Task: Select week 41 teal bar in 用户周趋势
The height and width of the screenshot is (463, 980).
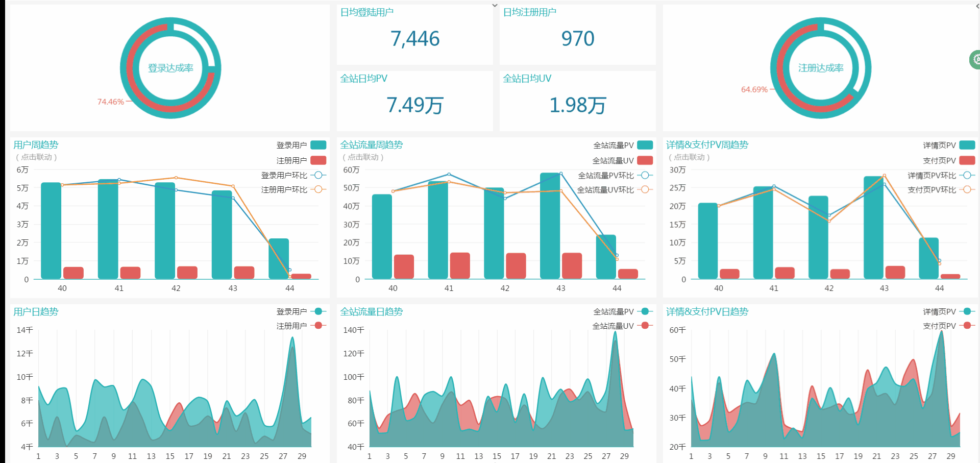Action: tap(108, 229)
